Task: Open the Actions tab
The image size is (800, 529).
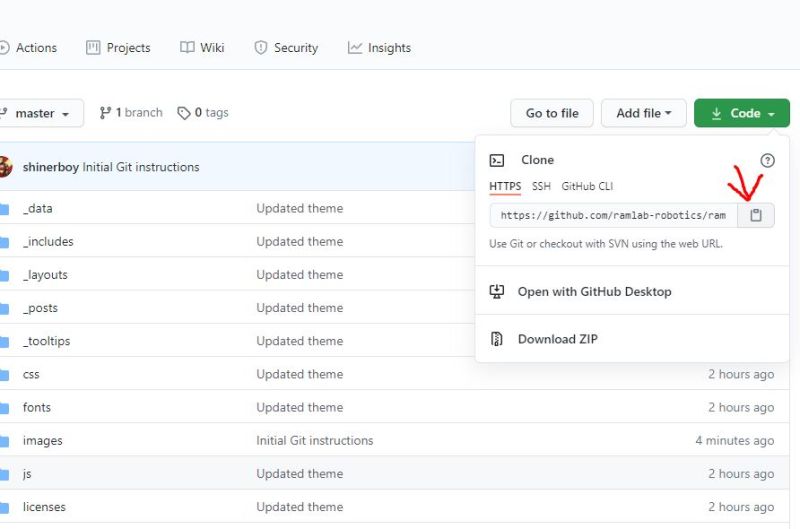Action: [29, 48]
